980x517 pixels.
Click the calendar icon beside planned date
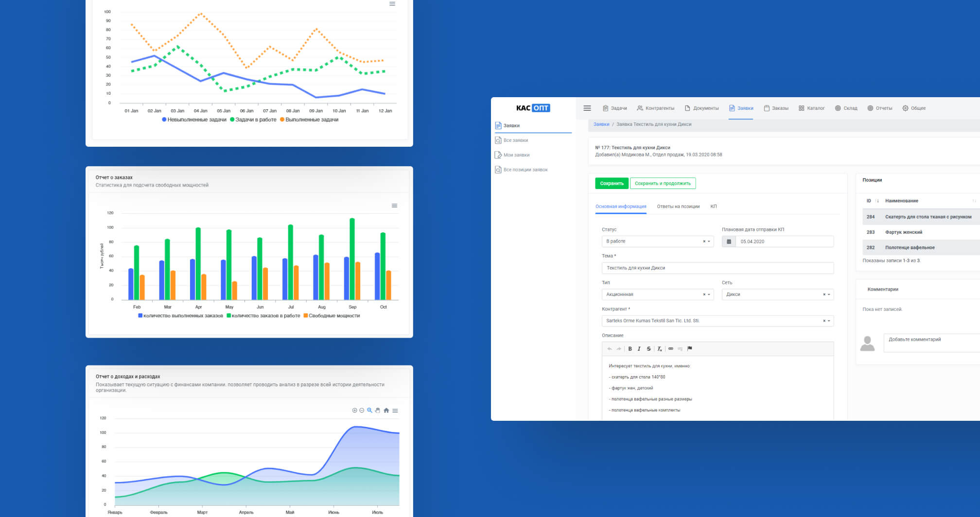pyautogui.click(x=729, y=241)
